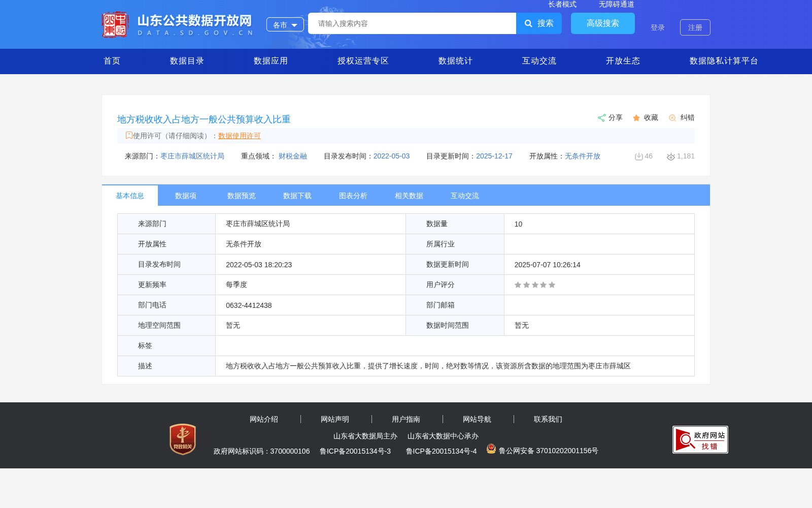This screenshot has width=812, height=508.
Task: Click the 纠错 error report icon
Action: (x=672, y=118)
